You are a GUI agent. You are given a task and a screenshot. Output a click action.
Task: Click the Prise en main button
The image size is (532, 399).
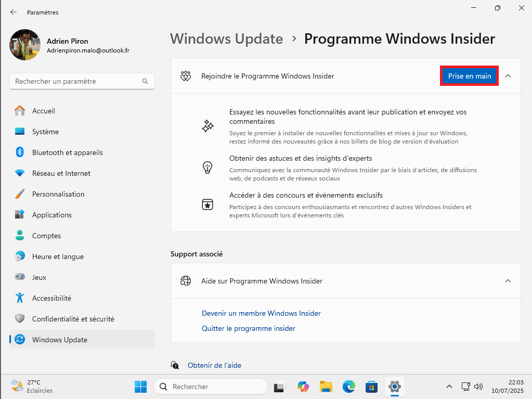[469, 76]
